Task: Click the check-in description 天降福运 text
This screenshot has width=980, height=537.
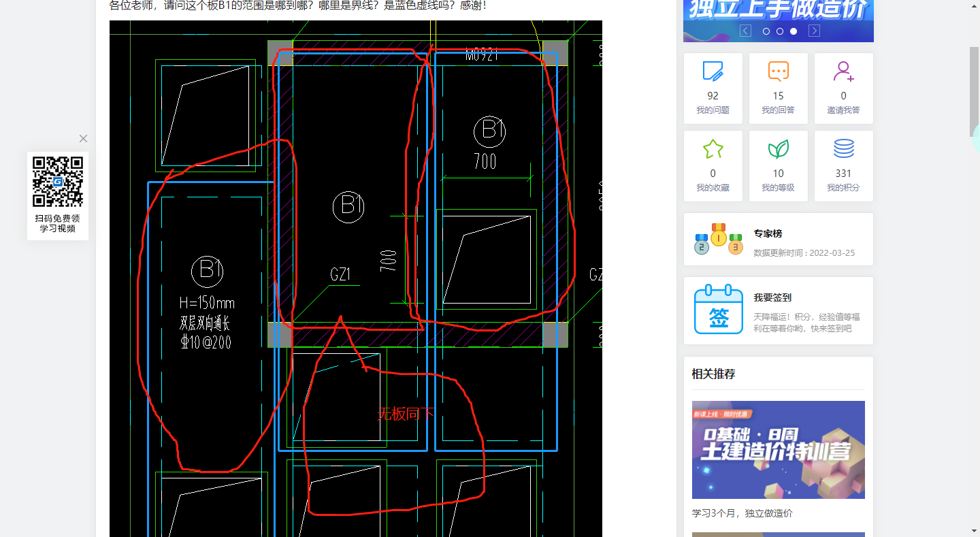Action: (806, 323)
